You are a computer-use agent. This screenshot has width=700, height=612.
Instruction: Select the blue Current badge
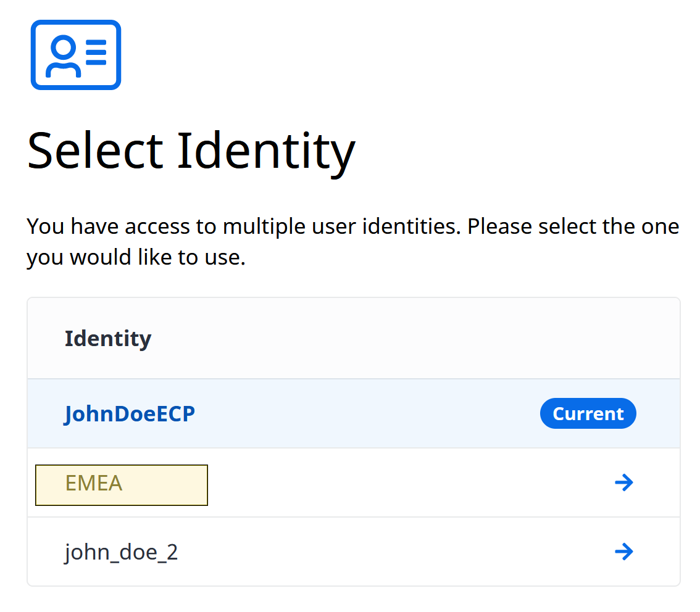(x=588, y=413)
